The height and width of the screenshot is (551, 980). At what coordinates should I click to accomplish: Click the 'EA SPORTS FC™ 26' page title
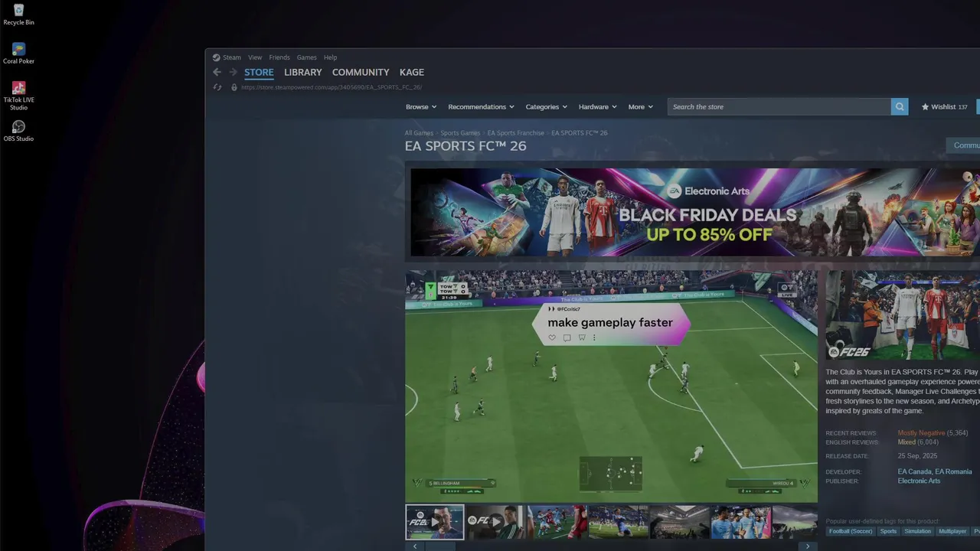(465, 146)
